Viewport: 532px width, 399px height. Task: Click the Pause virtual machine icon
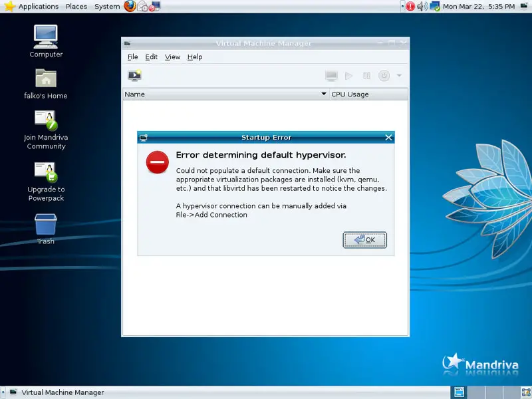coord(366,76)
